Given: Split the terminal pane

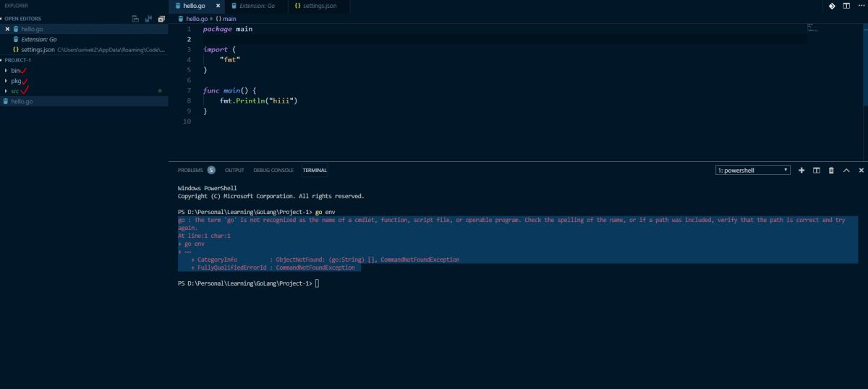Looking at the screenshot, I should pyautogui.click(x=816, y=170).
